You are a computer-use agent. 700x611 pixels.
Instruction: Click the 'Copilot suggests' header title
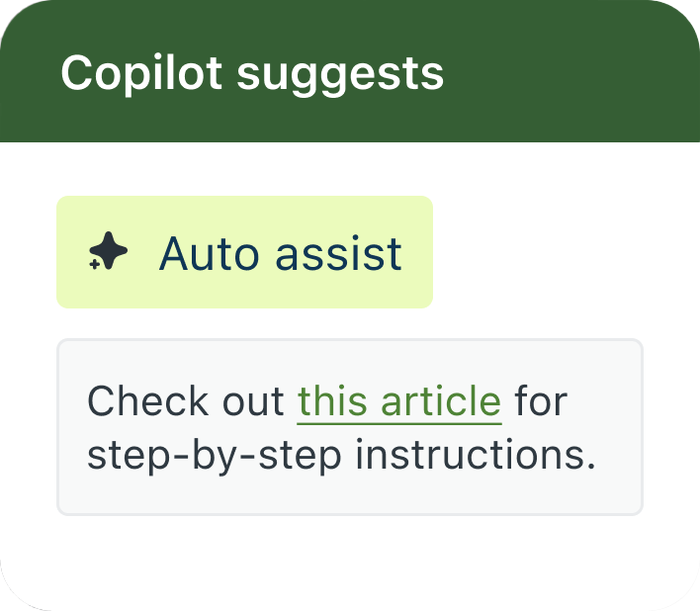click(252, 73)
